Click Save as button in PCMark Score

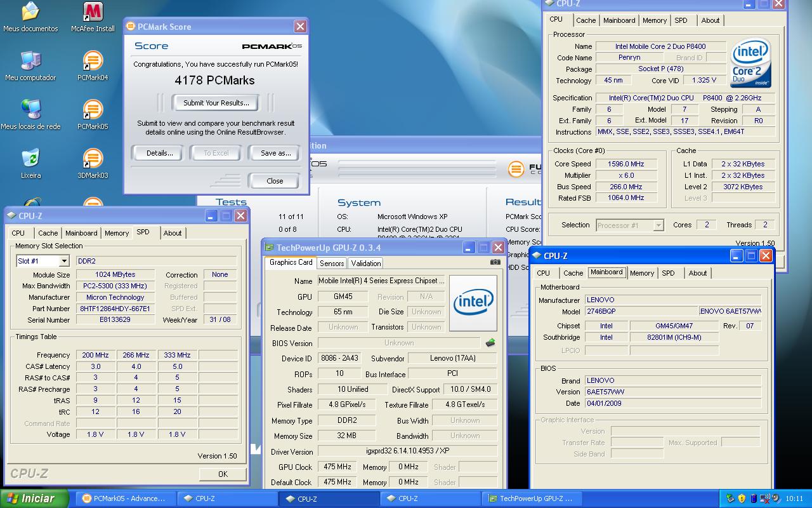coord(275,153)
